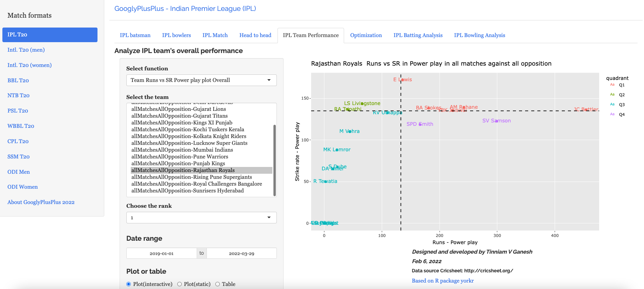The height and width of the screenshot is (289, 644).
Task: Click the SV Samson data point
Action: [497, 121]
